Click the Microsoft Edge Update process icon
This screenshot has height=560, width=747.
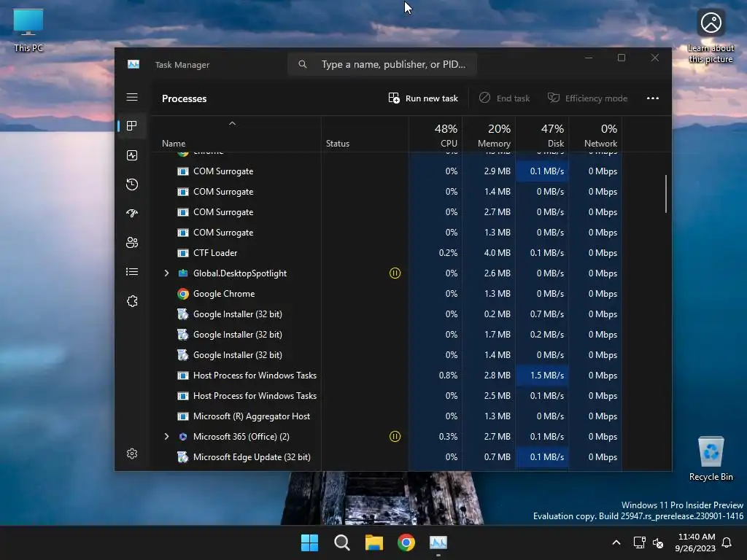point(183,457)
